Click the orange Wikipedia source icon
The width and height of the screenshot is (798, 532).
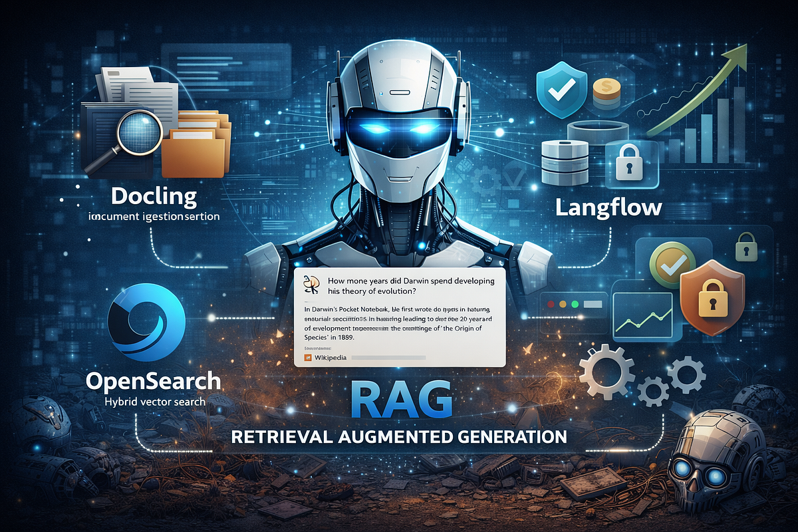point(307,358)
